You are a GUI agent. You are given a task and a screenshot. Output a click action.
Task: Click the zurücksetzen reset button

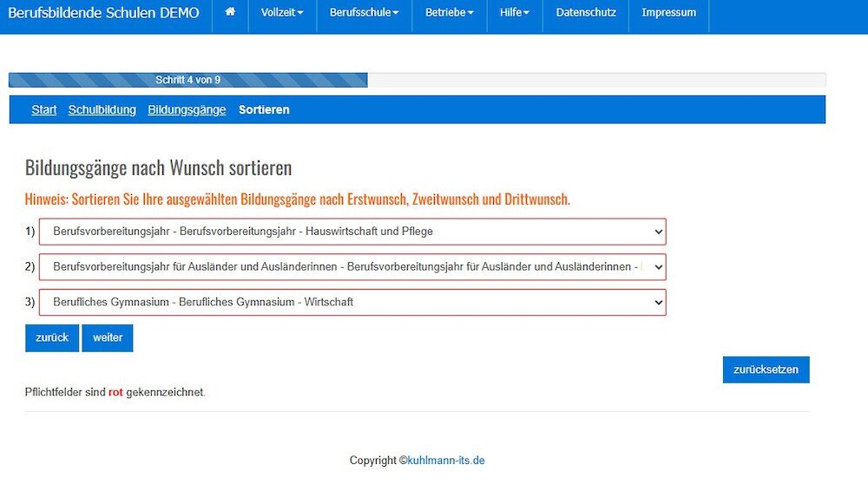766,369
